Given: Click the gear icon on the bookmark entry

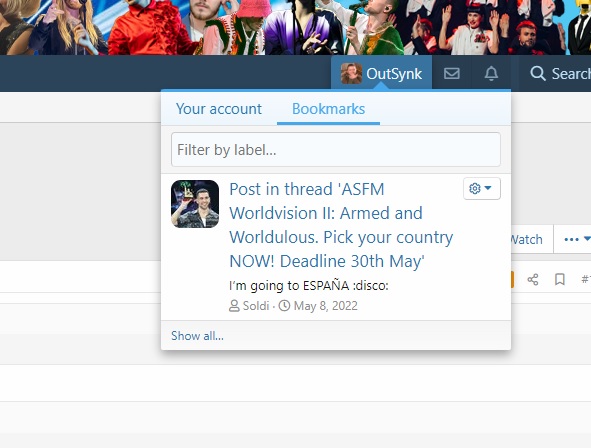Looking at the screenshot, I should tap(475, 188).
